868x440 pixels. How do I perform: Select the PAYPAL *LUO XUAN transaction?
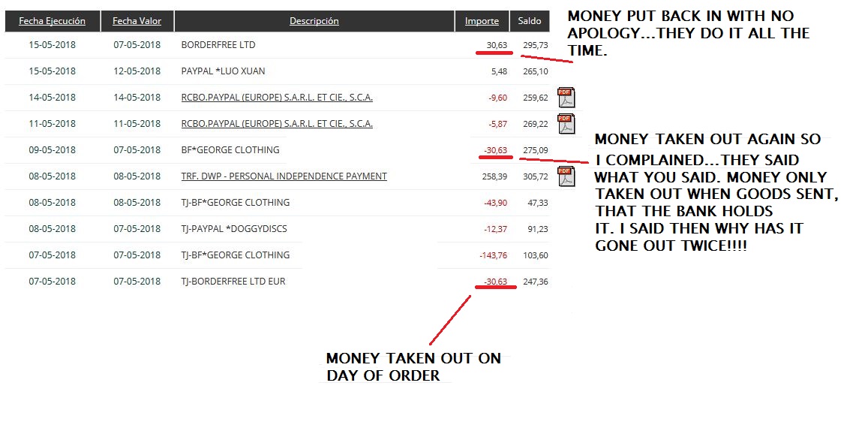223,71
